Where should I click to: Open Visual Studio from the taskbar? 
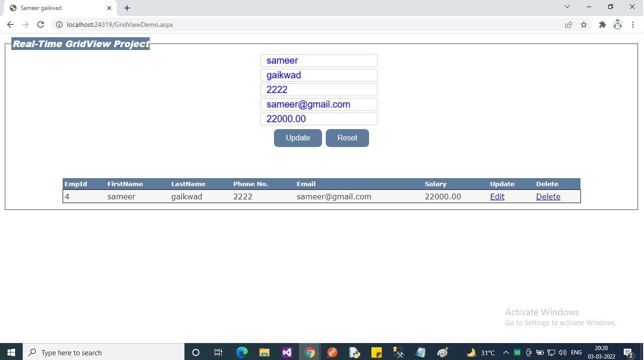287,352
